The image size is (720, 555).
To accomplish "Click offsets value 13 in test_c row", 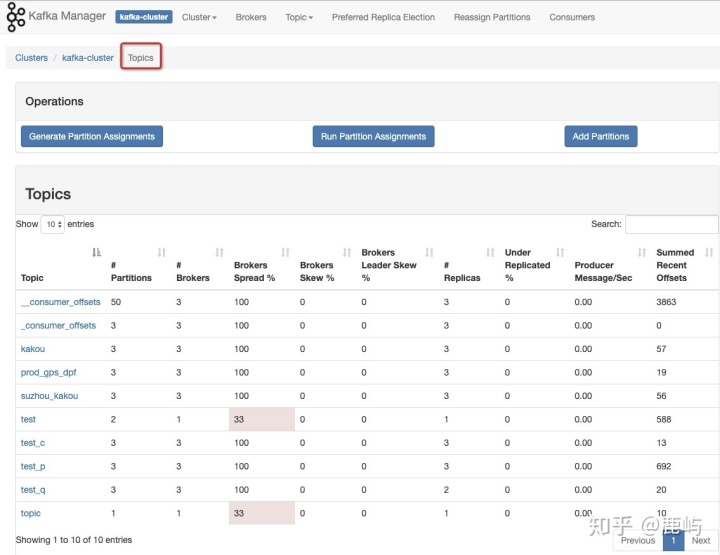I will tap(661, 443).
